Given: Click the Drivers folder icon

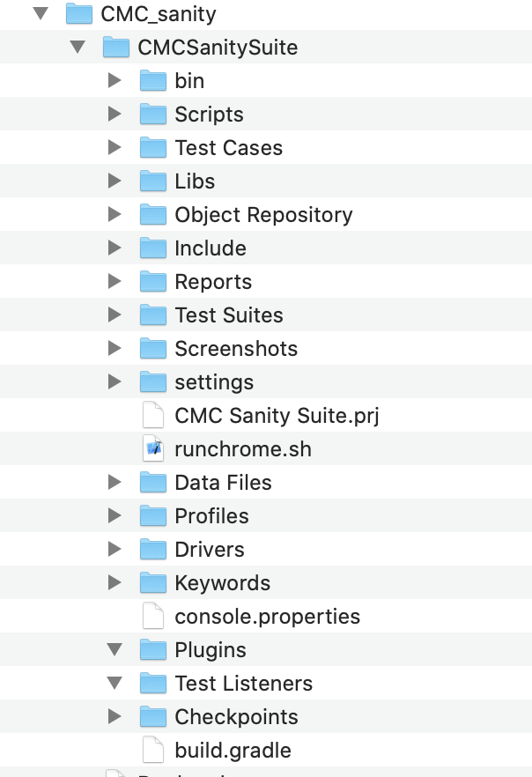Looking at the screenshot, I should click(x=153, y=550).
